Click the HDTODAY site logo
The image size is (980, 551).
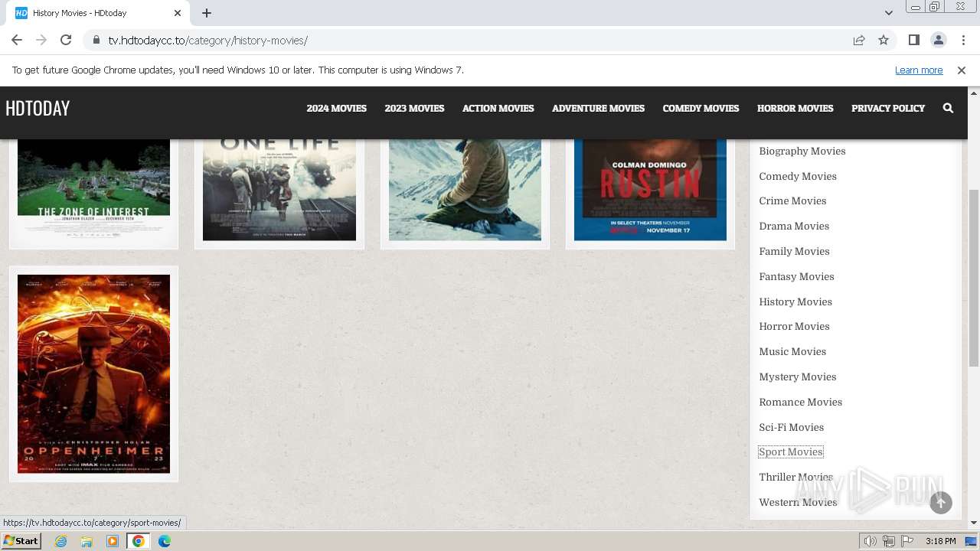[x=38, y=109]
